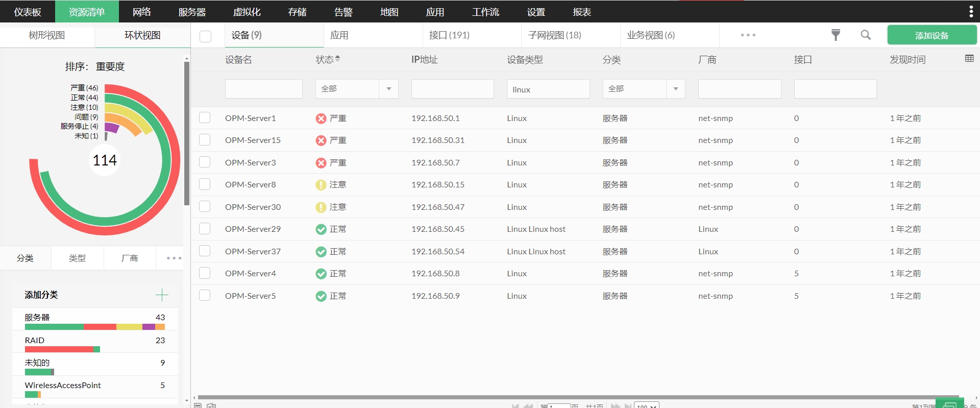Toggle the select-all devices checkbox
980x408 pixels.
coord(206,36)
